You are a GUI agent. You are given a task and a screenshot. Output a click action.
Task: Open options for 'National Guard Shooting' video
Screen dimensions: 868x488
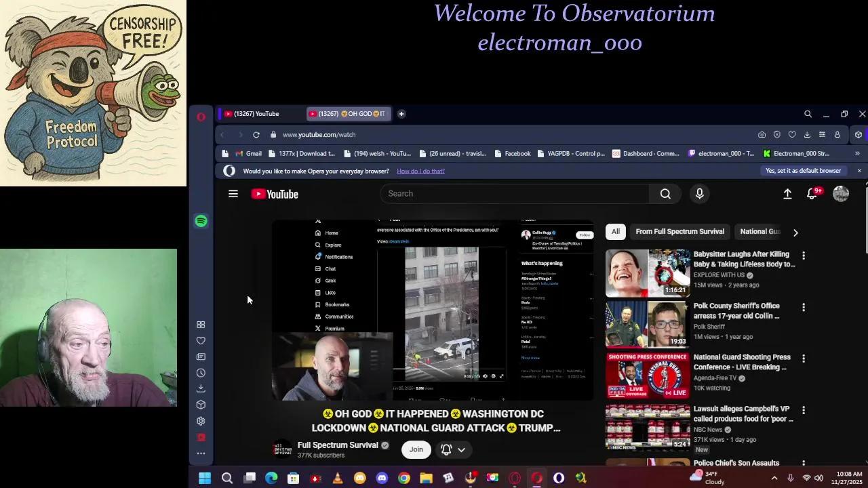804,359
